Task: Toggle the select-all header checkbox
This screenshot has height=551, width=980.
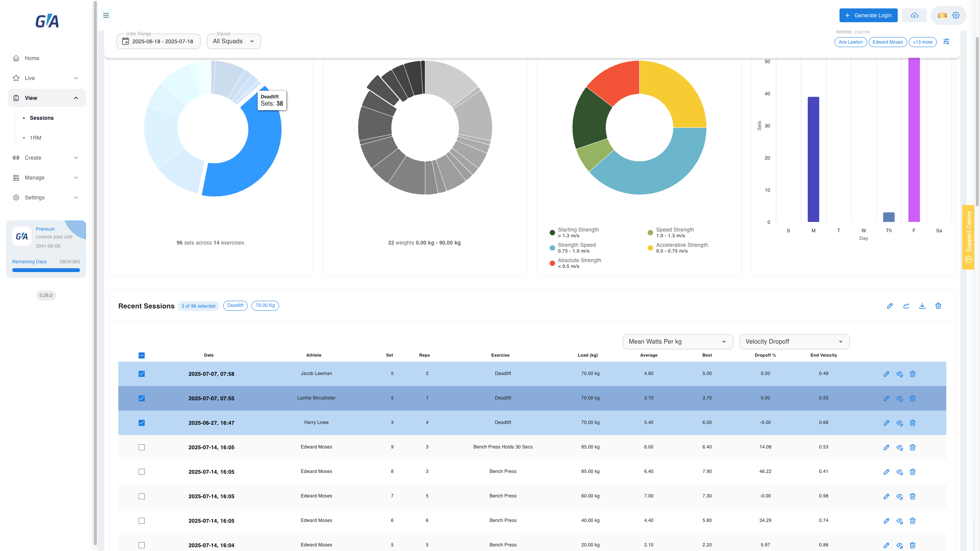Action: tap(142, 355)
